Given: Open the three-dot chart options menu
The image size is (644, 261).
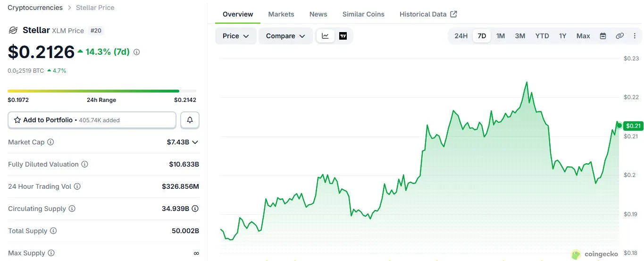Looking at the screenshot, I should pos(635,36).
